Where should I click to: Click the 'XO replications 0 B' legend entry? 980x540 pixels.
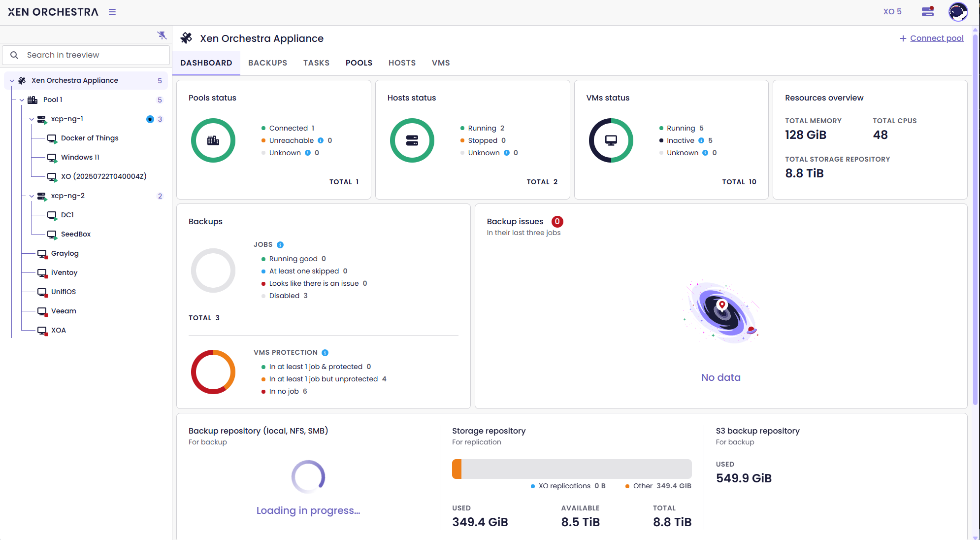568,486
